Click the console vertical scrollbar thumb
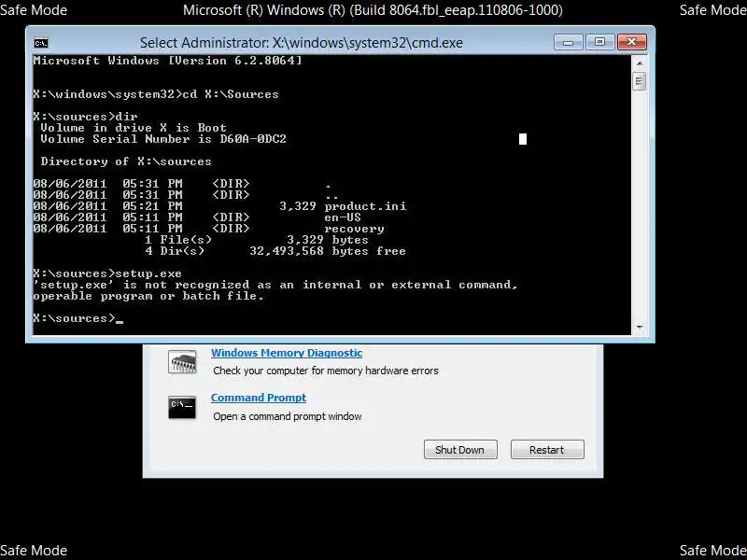 tap(640, 81)
